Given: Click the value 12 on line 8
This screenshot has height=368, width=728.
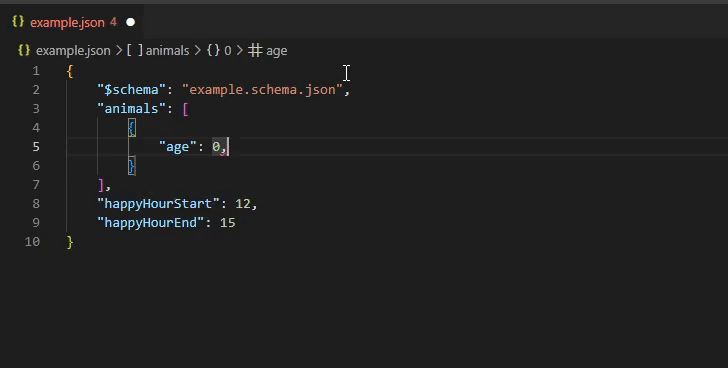Looking at the screenshot, I should 243,204.
